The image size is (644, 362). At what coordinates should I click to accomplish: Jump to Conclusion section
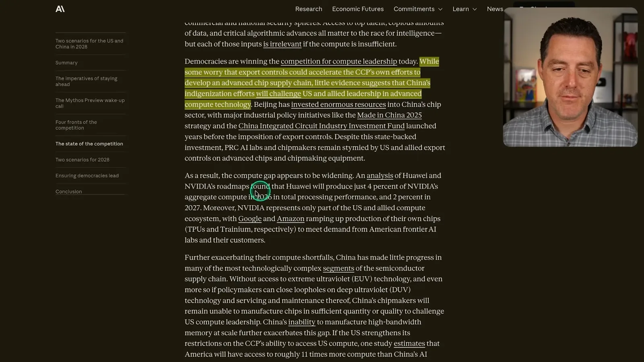pos(69,191)
